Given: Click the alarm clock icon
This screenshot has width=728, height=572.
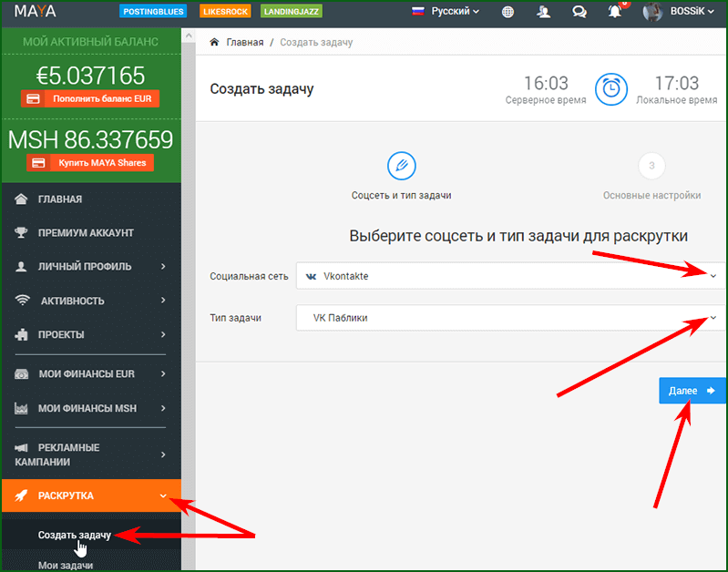Looking at the screenshot, I should point(611,88).
